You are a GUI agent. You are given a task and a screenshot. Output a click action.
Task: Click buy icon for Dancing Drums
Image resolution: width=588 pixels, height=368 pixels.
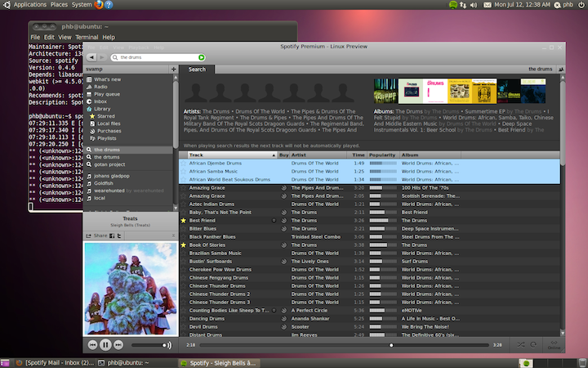point(284,318)
